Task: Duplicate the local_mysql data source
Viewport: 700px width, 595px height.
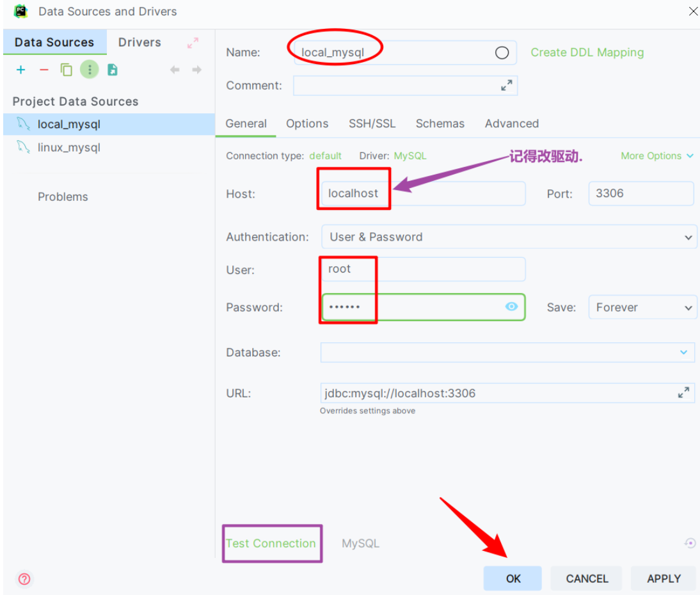Action: [x=67, y=69]
